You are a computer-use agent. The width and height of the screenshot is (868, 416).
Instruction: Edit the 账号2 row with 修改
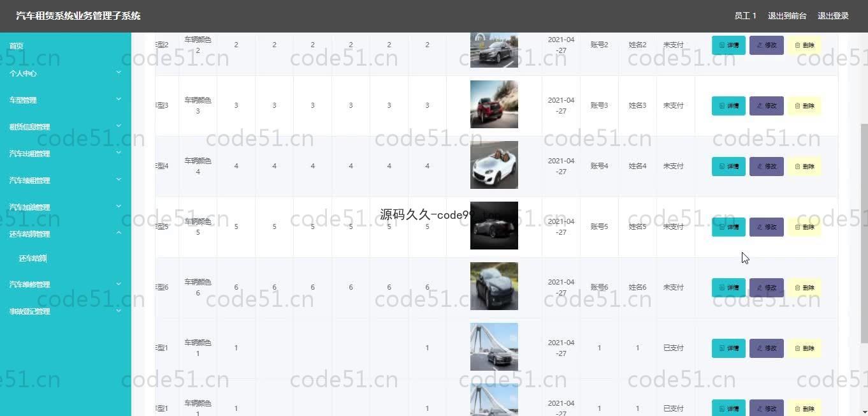[766, 45]
